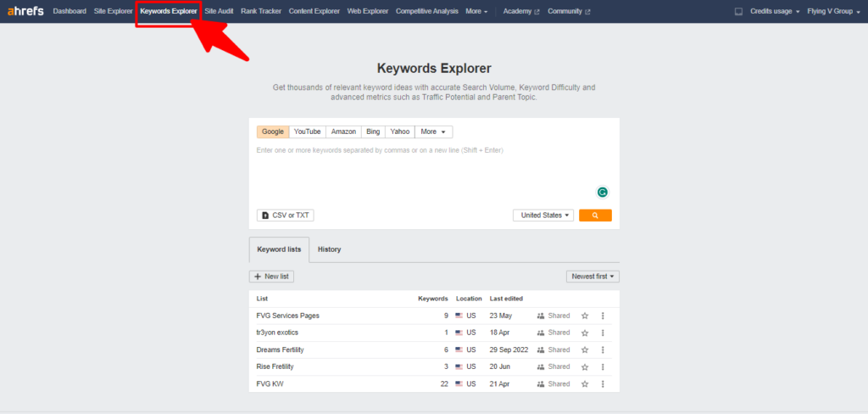Open Content Explorer
This screenshot has height=414, width=868.
[314, 11]
